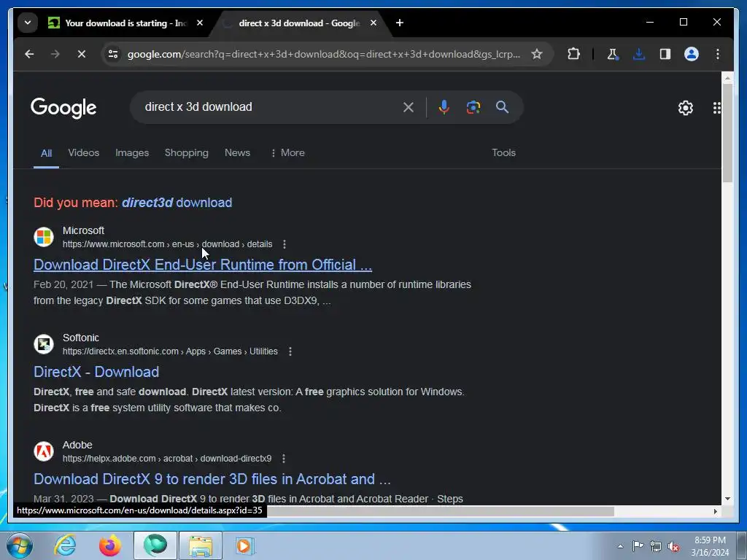
Task: Open 'DirectX - Download' Softonic result
Action: tap(96, 372)
